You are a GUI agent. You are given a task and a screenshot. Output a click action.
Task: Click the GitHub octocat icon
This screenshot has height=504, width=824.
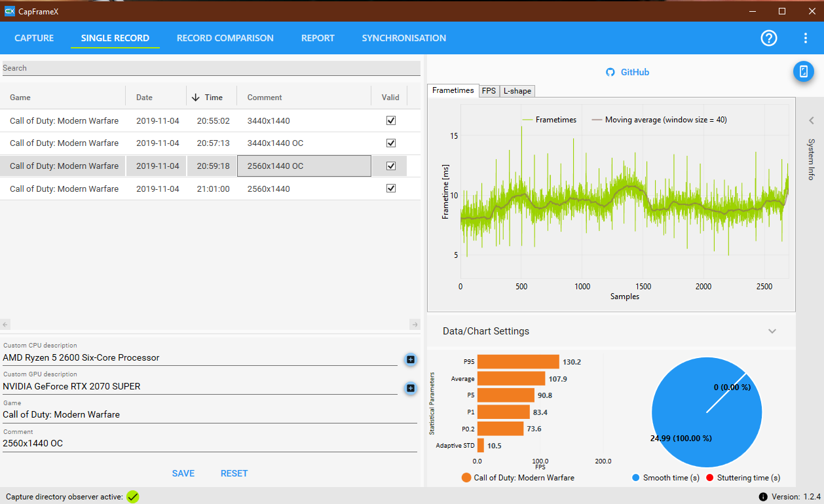[x=610, y=72]
